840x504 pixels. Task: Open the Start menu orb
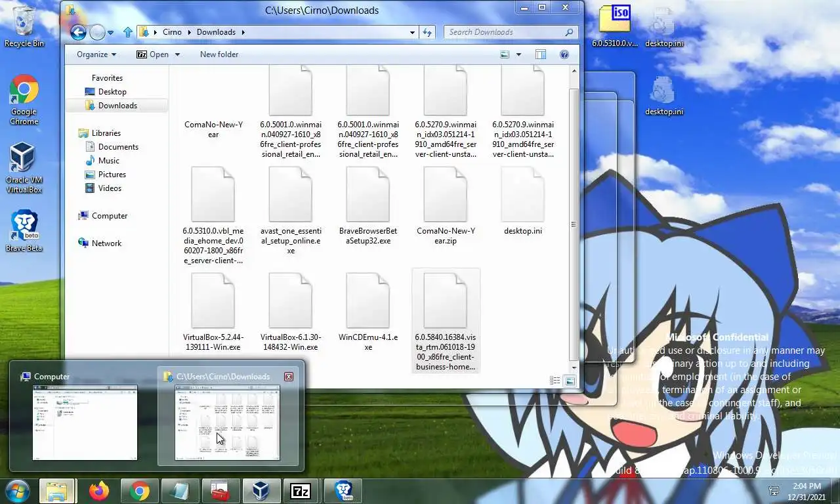point(18,491)
